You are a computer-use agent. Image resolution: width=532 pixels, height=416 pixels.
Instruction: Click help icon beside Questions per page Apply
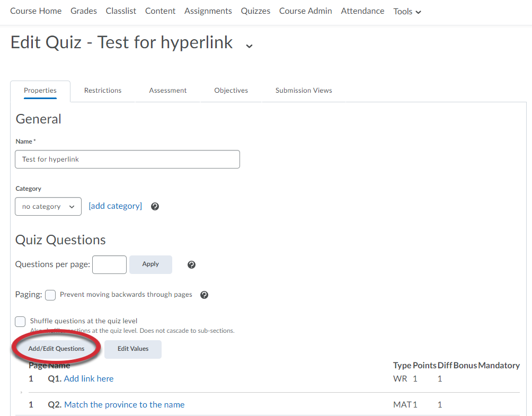click(x=192, y=264)
